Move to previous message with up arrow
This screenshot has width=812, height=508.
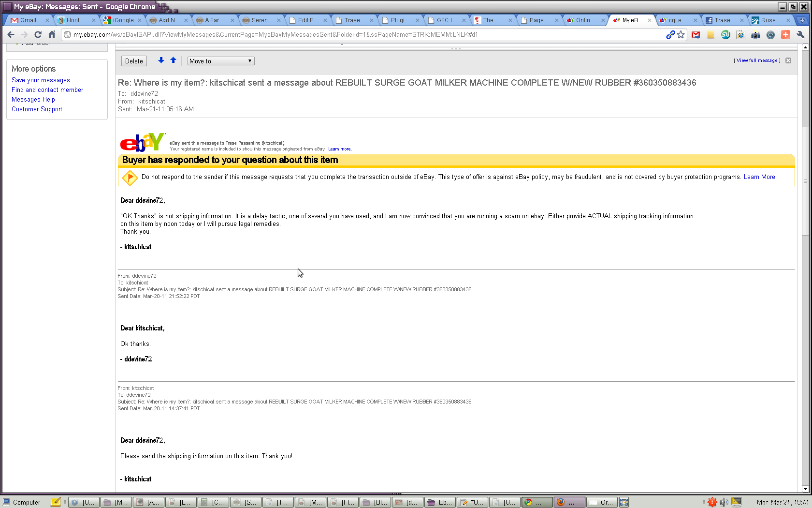pyautogui.click(x=173, y=60)
